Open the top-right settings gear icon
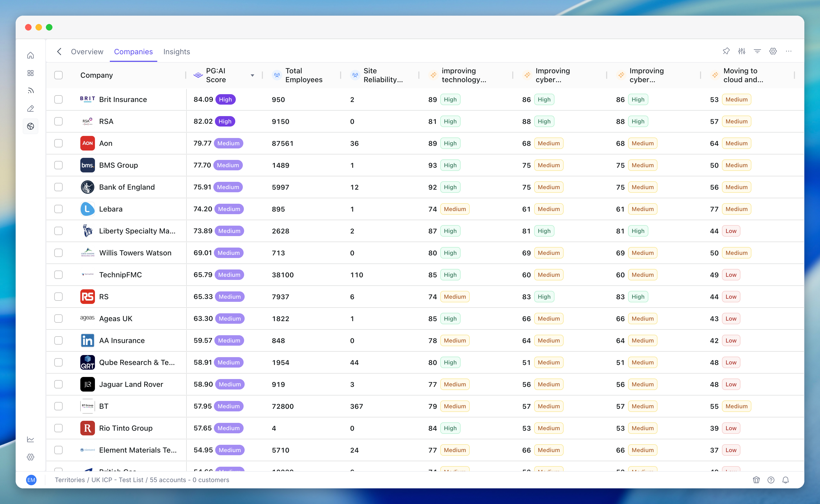Image resolution: width=820 pixels, height=504 pixels. pos(773,51)
